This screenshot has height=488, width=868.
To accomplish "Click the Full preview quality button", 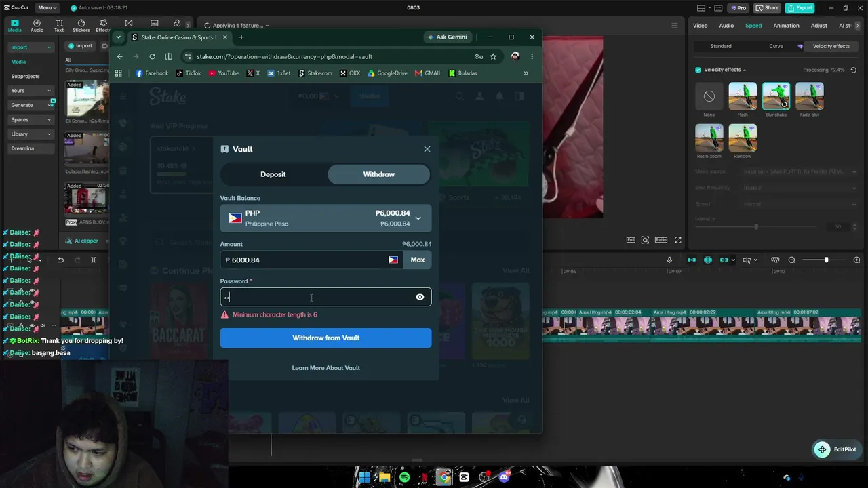I will click(631, 240).
